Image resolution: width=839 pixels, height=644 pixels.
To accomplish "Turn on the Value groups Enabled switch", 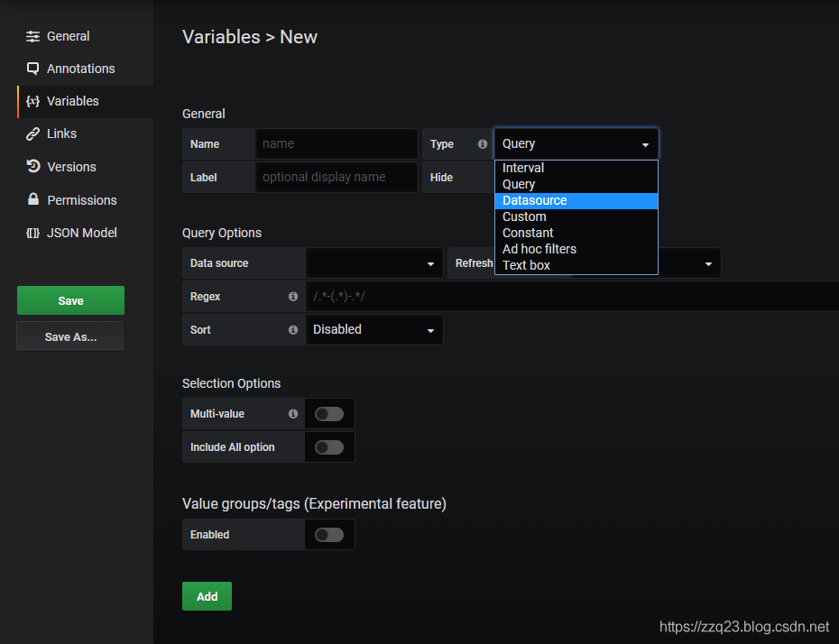I will 329,534.
